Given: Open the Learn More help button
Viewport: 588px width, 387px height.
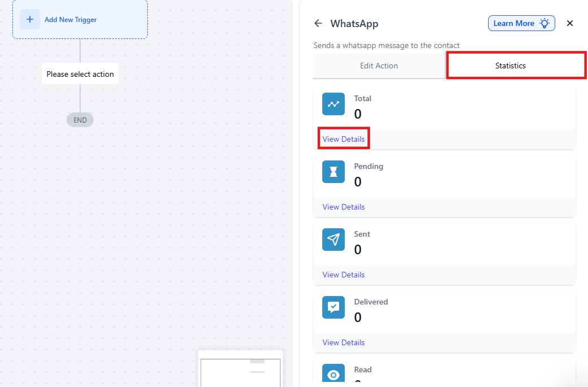Looking at the screenshot, I should coord(521,23).
